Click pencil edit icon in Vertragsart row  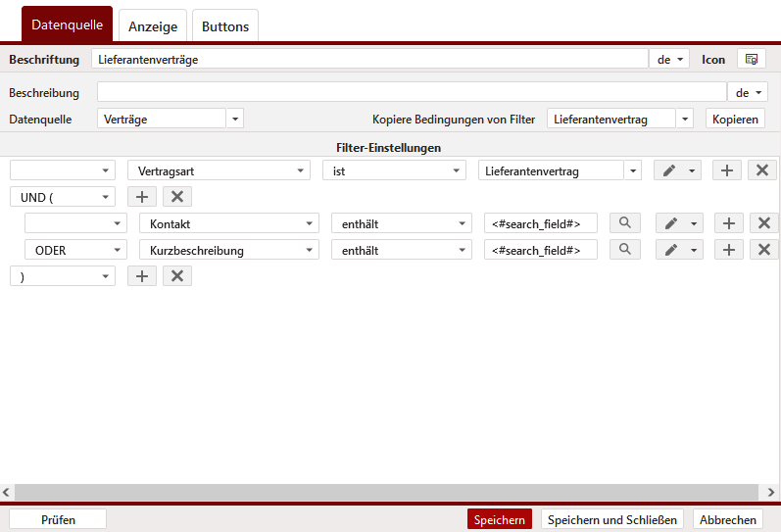669,170
